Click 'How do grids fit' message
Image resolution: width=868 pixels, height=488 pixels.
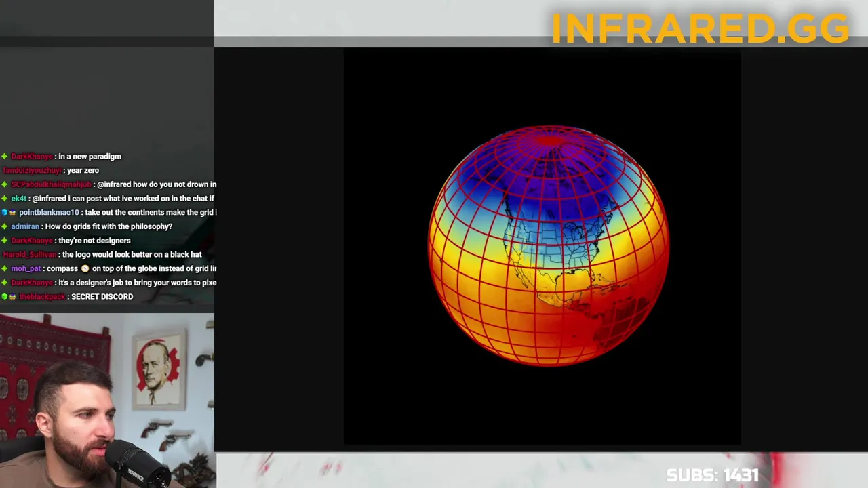pyautogui.click(x=108, y=226)
